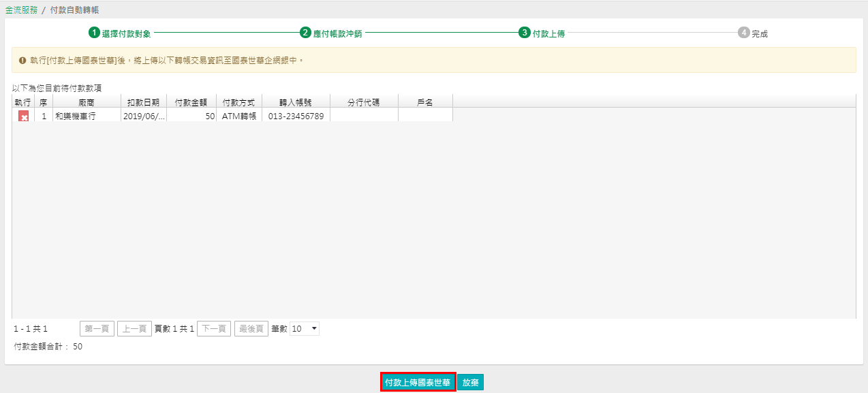Select the 2019/06/... date cell
868x393 pixels.
click(x=144, y=116)
